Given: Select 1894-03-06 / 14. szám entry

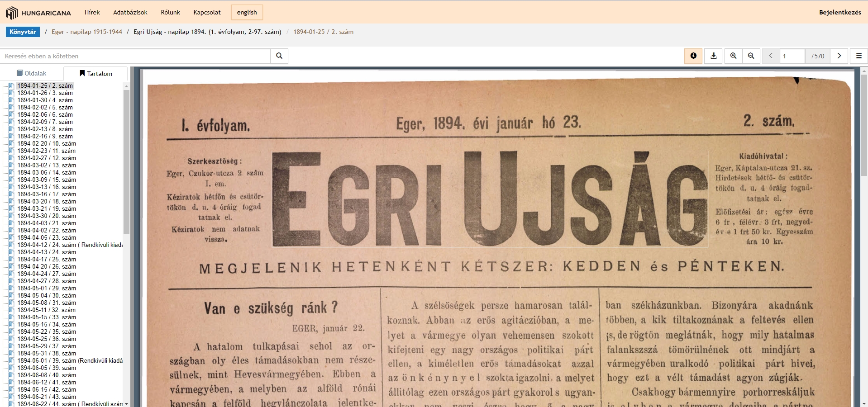Looking at the screenshot, I should [x=47, y=172].
